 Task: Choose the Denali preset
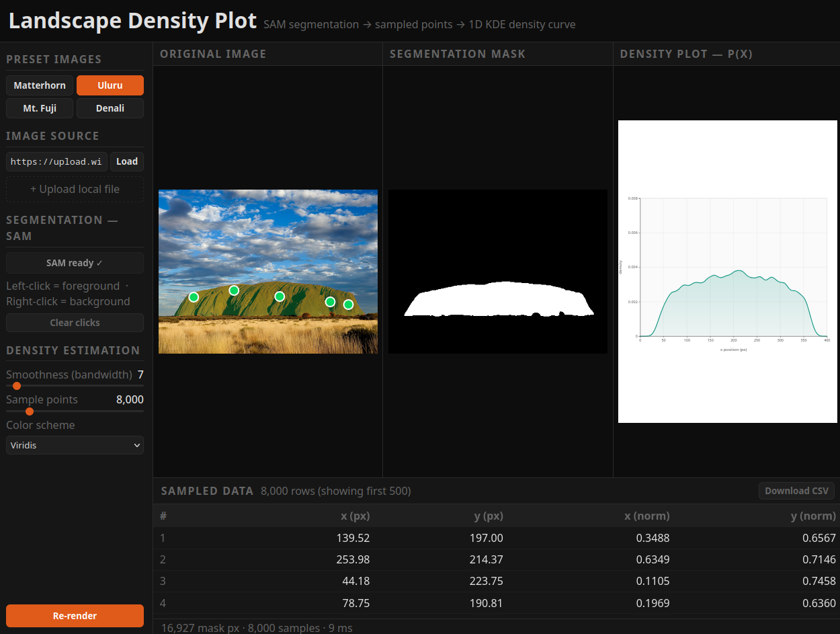click(110, 108)
